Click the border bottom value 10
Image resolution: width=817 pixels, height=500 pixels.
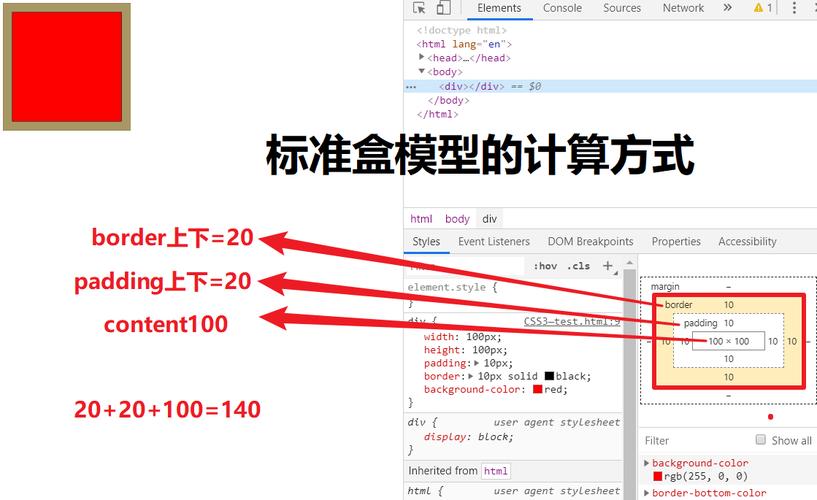tap(728, 377)
